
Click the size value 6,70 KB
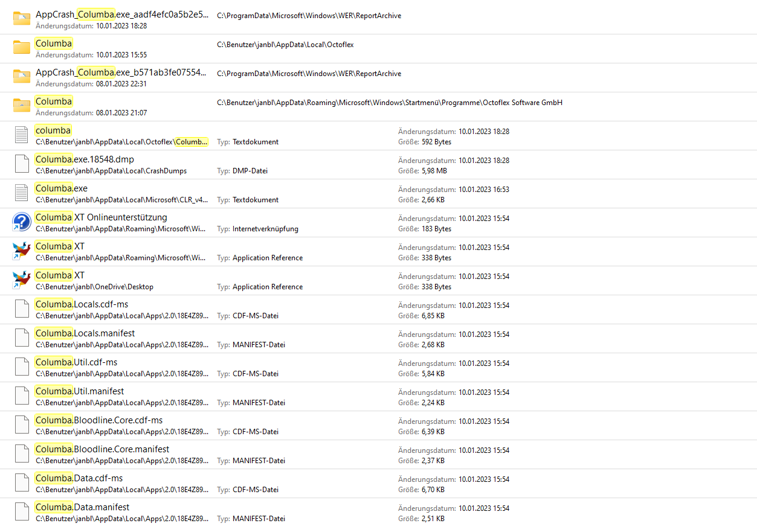click(x=433, y=490)
